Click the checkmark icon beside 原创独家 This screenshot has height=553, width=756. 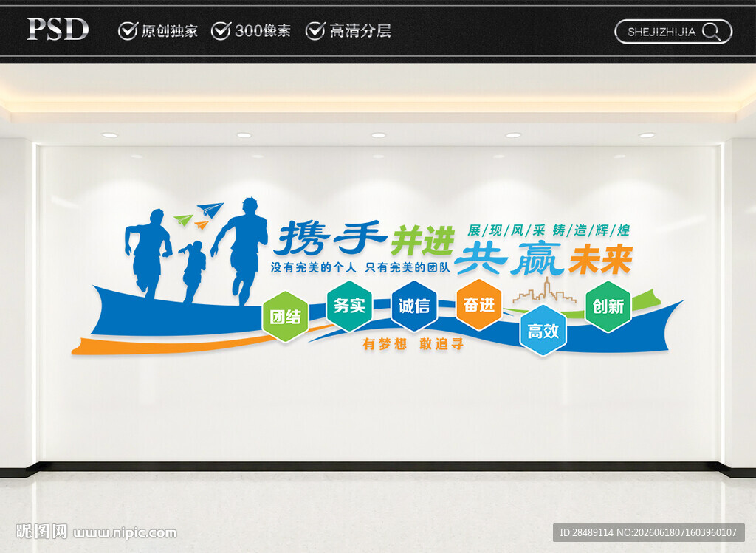(128, 31)
